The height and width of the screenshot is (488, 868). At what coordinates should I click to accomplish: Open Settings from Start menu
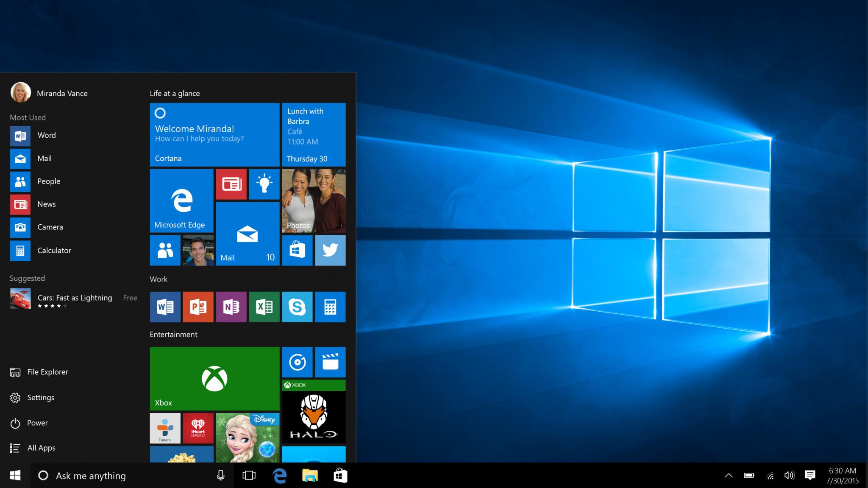coord(41,397)
